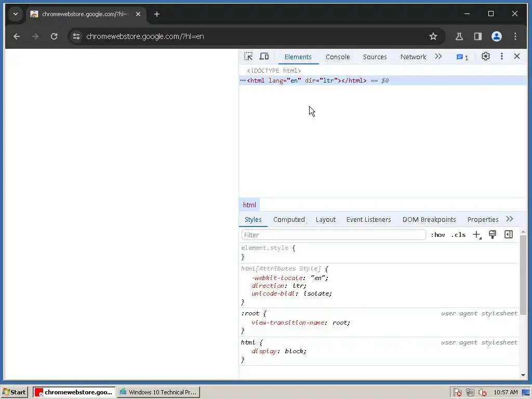Click the unicode-bidi: isolate property
The height and width of the screenshot is (399, 532).
point(292,294)
